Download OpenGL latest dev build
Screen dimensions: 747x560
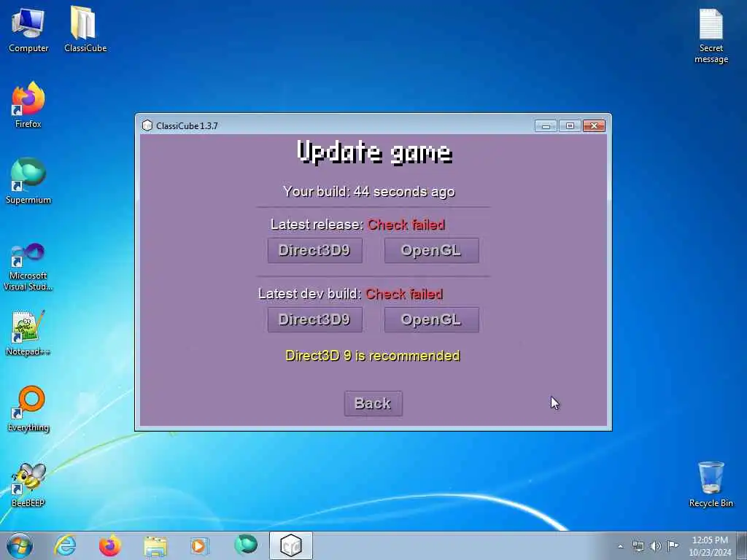point(432,319)
